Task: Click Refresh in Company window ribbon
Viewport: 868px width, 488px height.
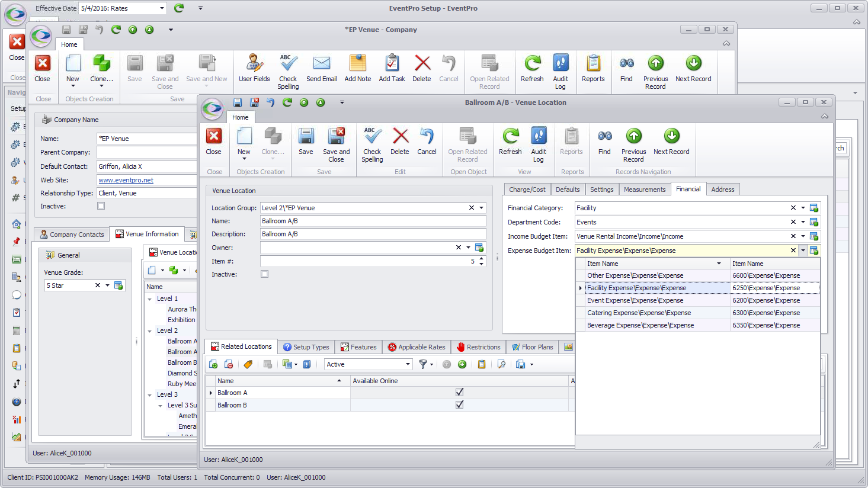Action: click(532, 69)
